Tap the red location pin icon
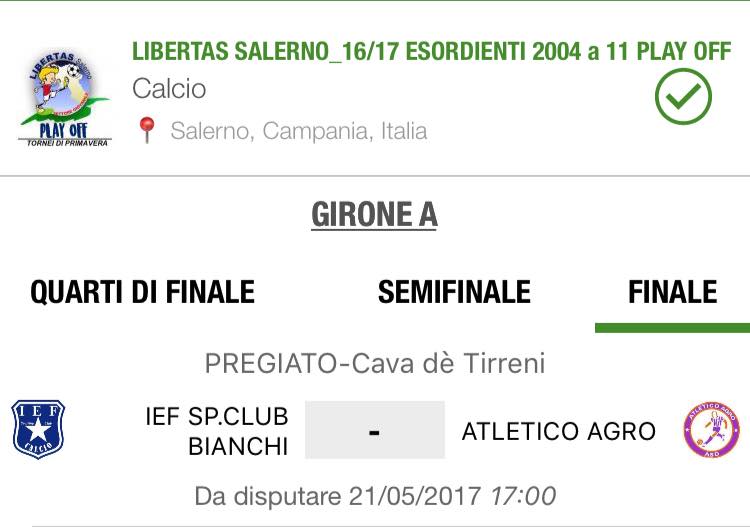Image resolution: width=750 pixels, height=528 pixels. (x=147, y=130)
